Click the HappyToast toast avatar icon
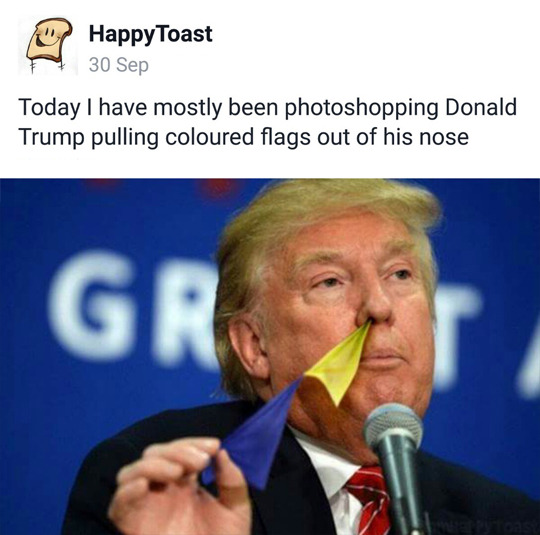 48,46
